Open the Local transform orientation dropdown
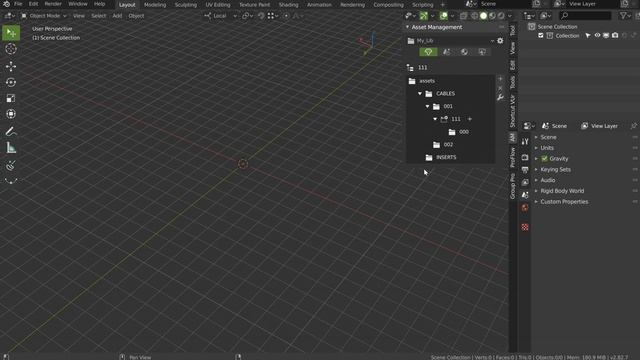 [220, 16]
